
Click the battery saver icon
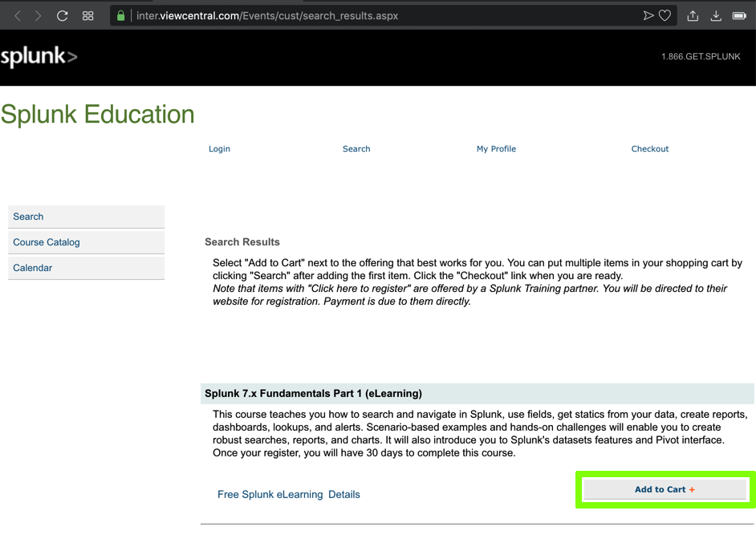click(739, 16)
